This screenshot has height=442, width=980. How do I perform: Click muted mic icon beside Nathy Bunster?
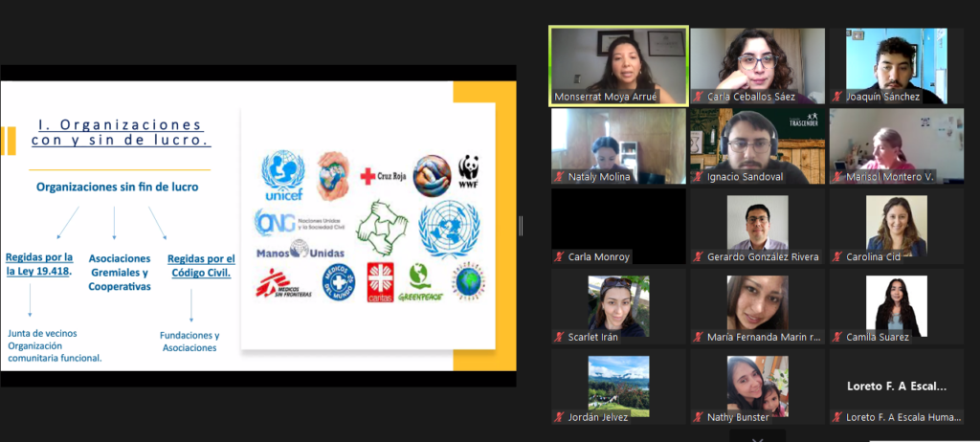point(699,417)
